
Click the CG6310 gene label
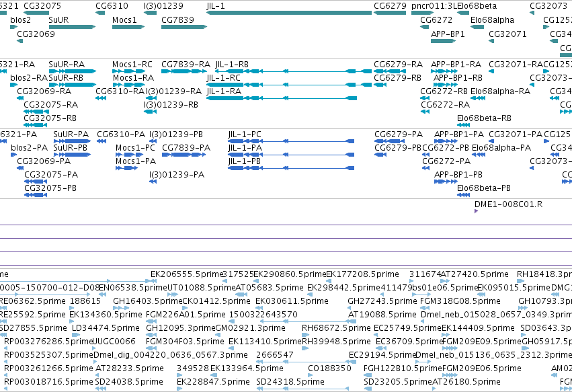(112, 6)
